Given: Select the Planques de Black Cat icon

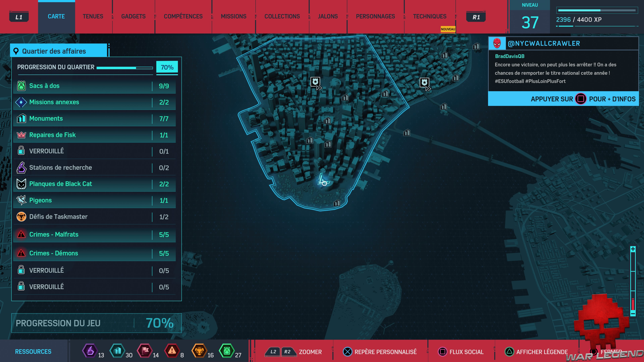Looking at the screenshot, I should click(x=21, y=184).
